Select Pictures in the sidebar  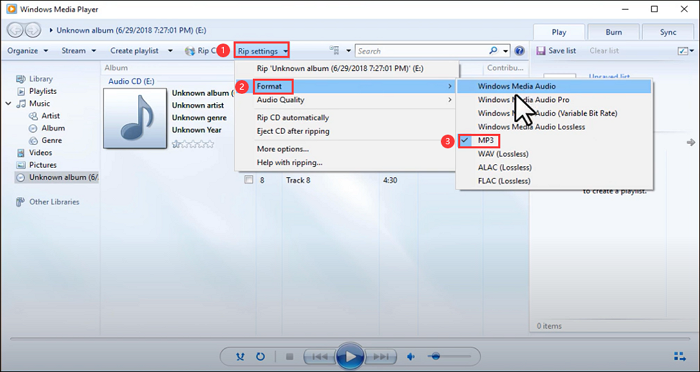43,165
